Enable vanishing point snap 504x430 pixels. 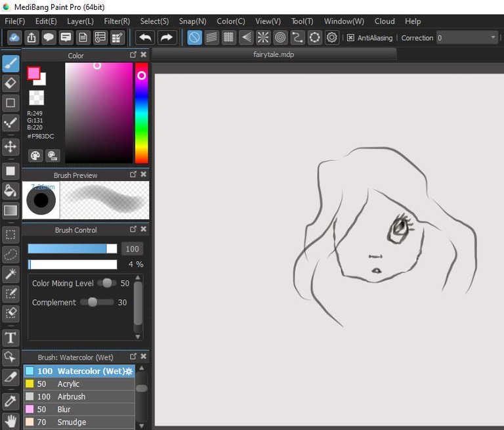[246, 37]
